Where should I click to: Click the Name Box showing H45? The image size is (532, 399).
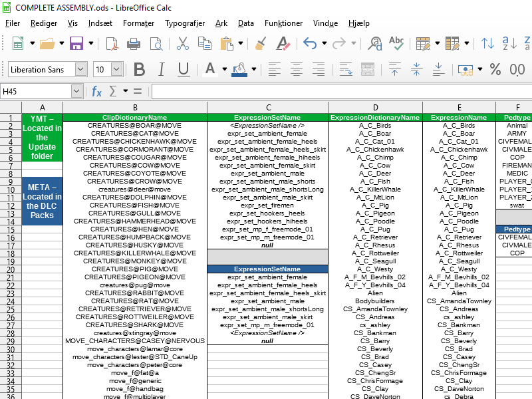tap(37, 91)
